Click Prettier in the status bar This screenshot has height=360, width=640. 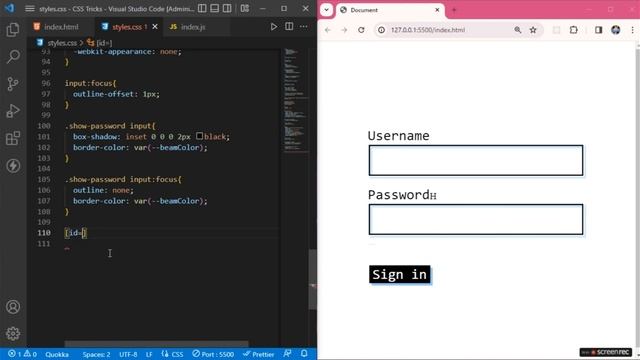point(258,354)
